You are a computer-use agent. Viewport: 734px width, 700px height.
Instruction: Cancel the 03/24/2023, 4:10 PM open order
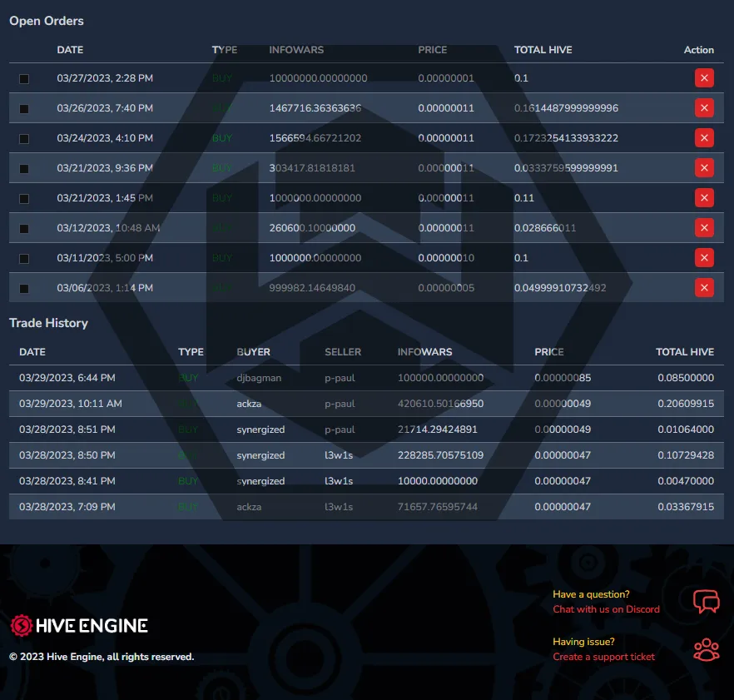[704, 138]
